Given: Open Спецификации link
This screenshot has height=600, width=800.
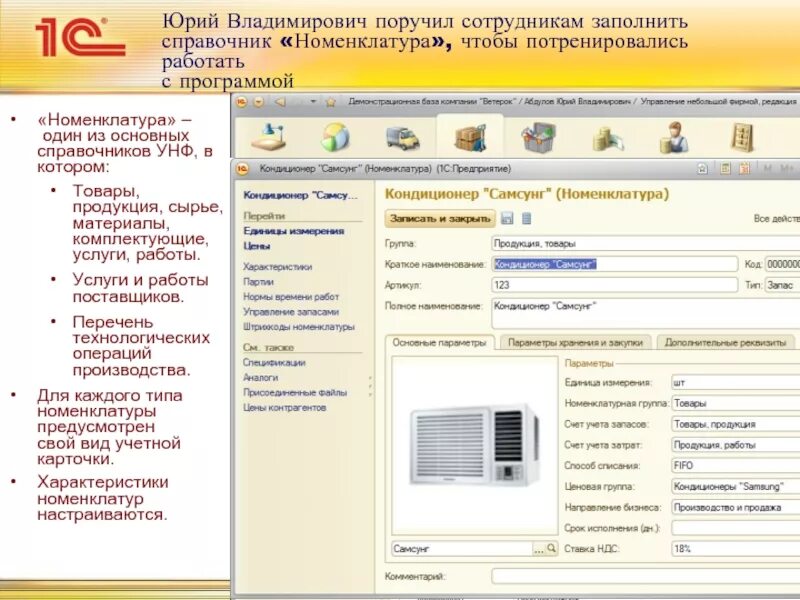Looking at the screenshot, I should (x=274, y=362).
